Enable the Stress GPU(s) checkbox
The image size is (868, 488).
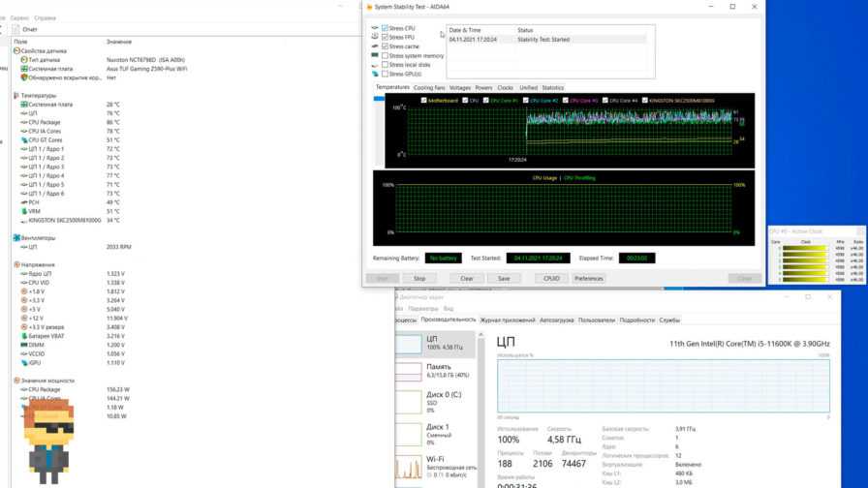[x=386, y=74]
